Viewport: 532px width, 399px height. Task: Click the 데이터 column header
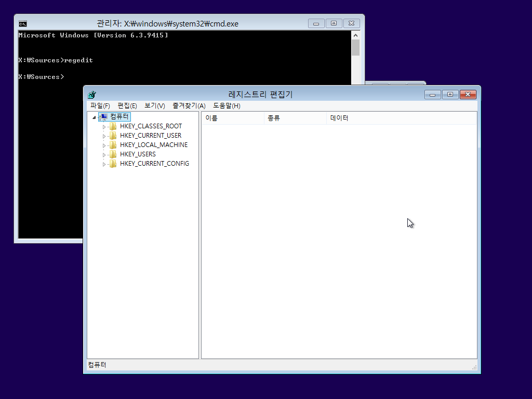coord(402,118)
